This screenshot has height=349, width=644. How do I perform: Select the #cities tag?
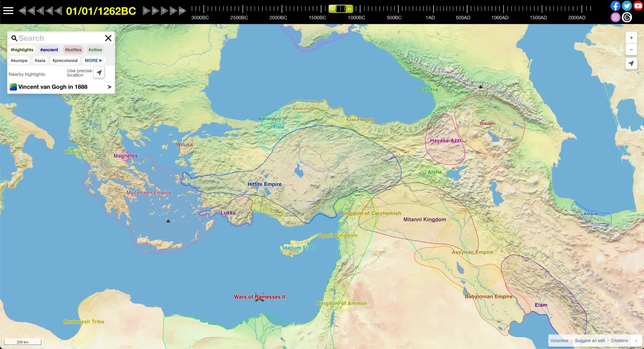95,50
